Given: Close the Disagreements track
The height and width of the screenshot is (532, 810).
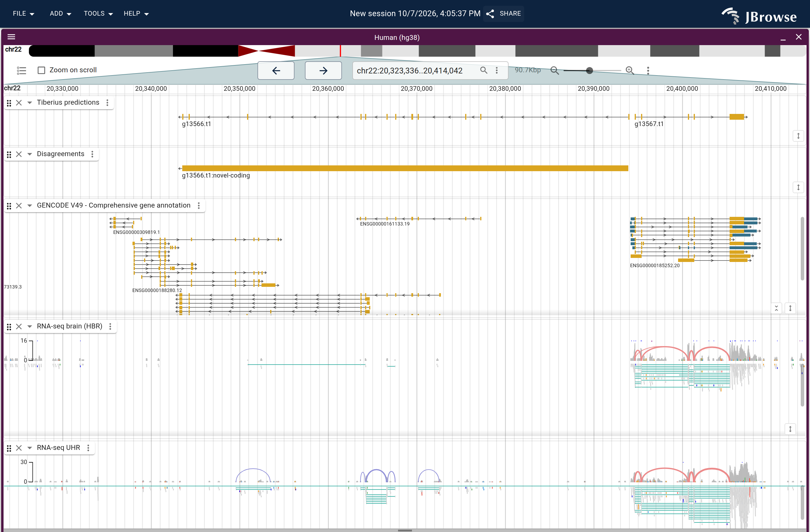Looking at the screenshot, I should click(19, 154).
